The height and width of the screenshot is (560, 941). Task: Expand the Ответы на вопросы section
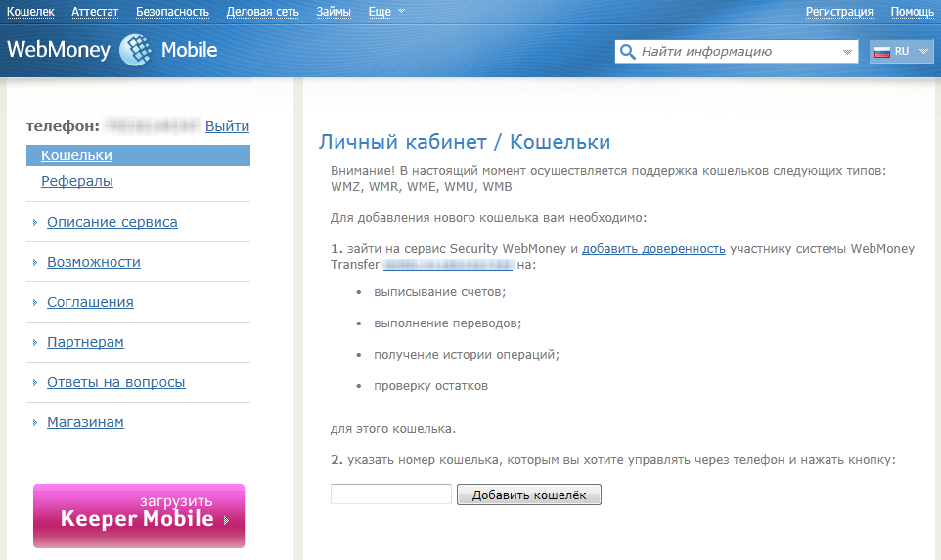pyautogui.click(x=115, y=382)
